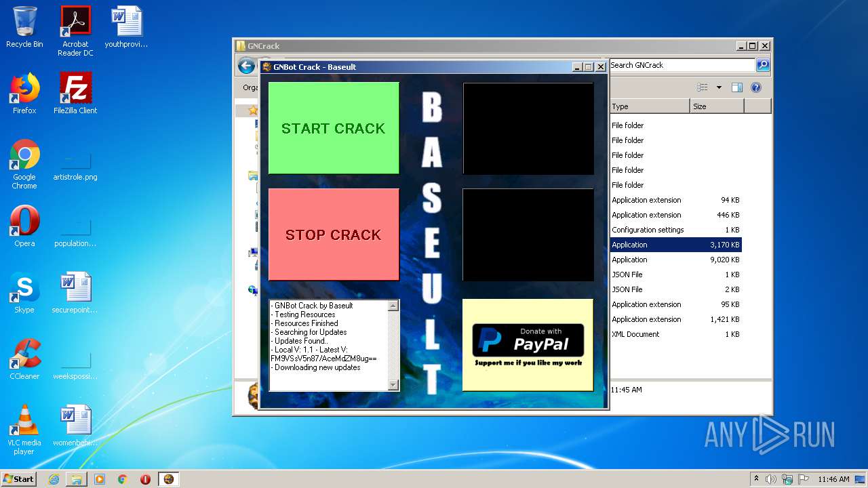Open the volume control in system tray
This screenshot has height=488, width=868.
[x=771, y=479]
